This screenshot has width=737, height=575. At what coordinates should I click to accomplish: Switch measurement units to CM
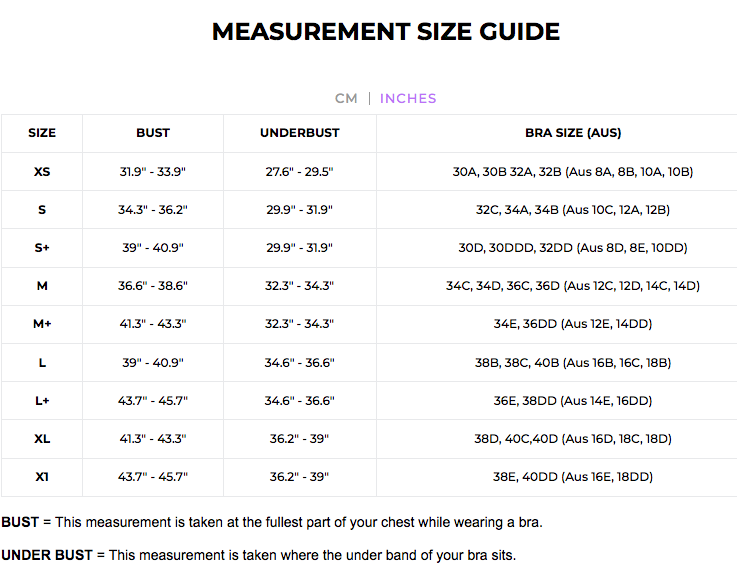pos(346,98)
